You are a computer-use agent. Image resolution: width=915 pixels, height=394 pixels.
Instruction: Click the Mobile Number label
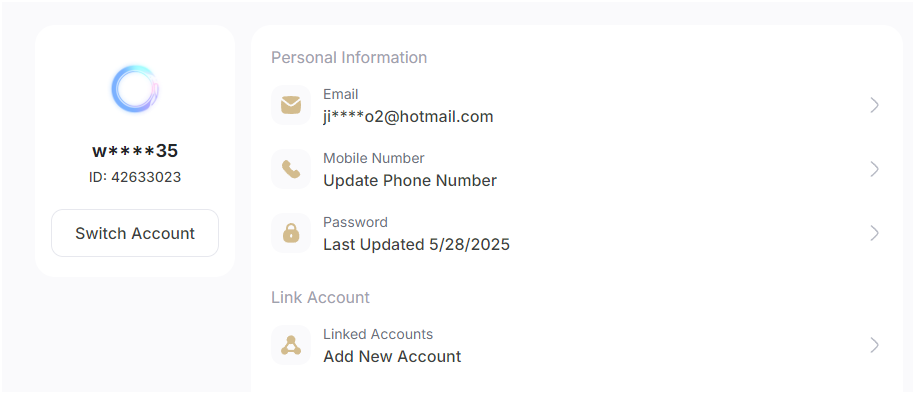tap(373, 158)
